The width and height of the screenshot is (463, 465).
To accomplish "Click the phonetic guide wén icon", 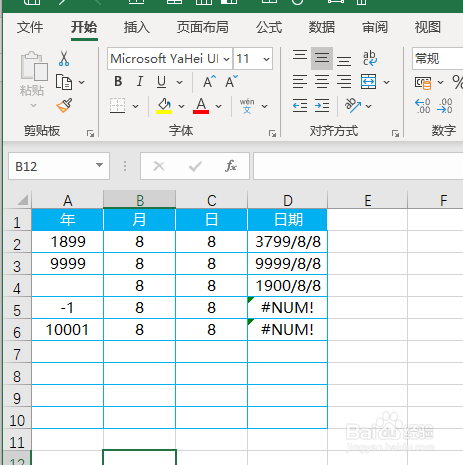I will point(247,106).
